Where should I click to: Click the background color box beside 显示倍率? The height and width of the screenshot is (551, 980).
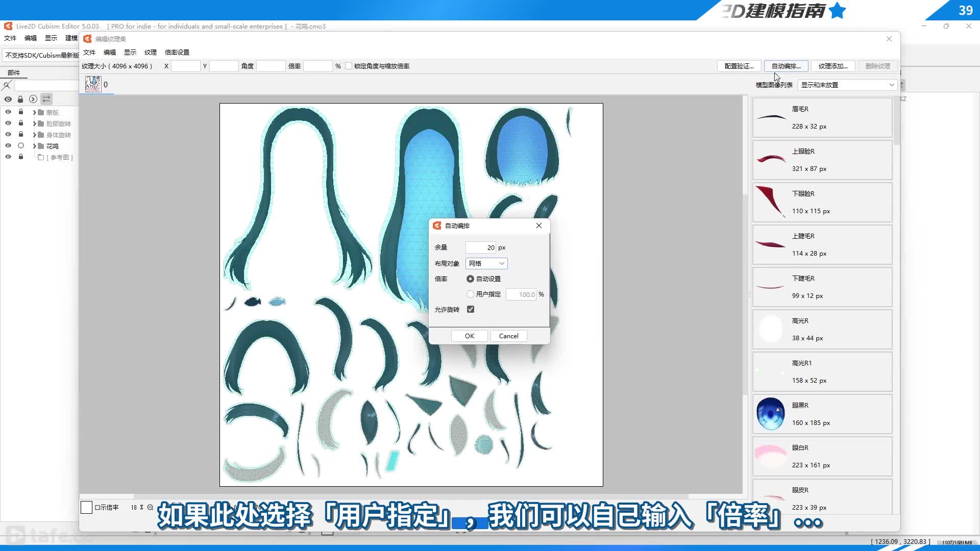tap(86, 507)
